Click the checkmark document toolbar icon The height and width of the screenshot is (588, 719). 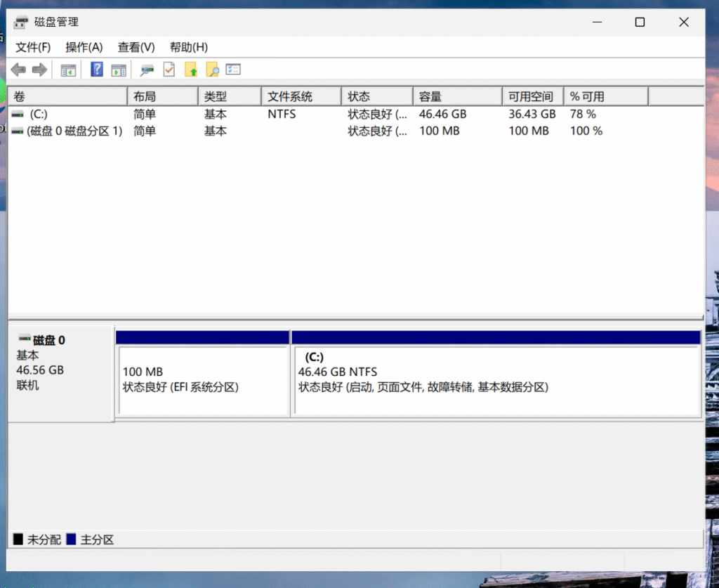(169, 70)
